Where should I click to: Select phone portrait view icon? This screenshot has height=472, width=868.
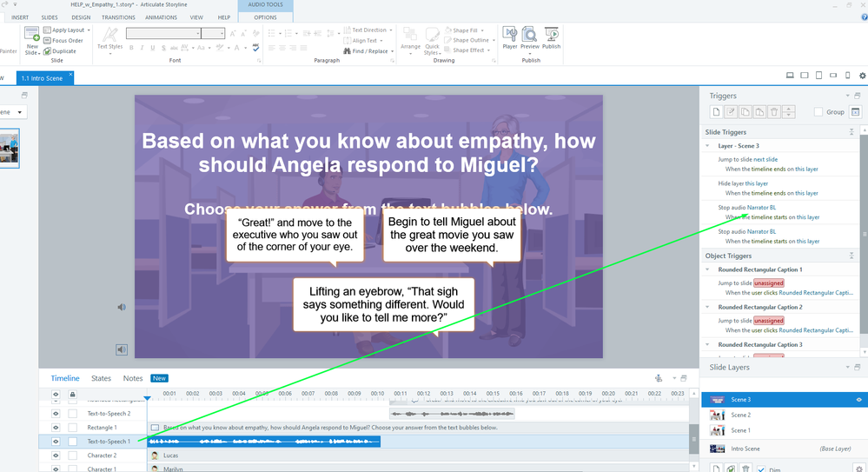tap(847, 76)
